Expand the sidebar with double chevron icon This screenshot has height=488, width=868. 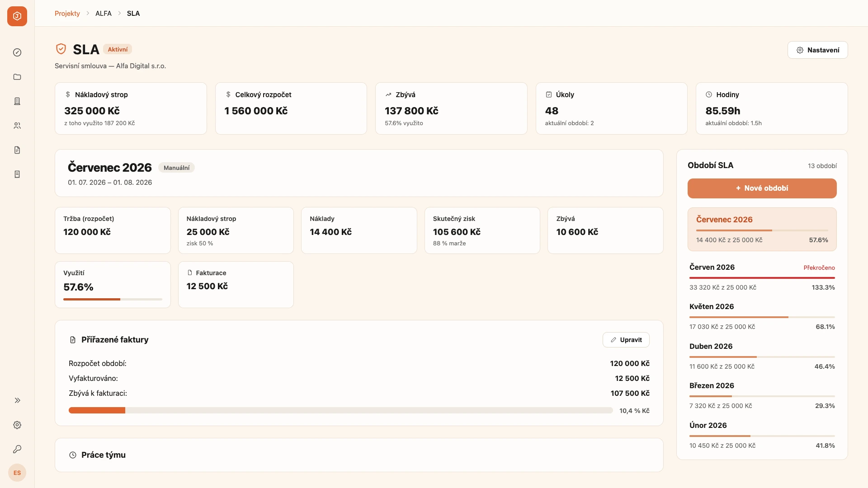[x=17, y=400]
